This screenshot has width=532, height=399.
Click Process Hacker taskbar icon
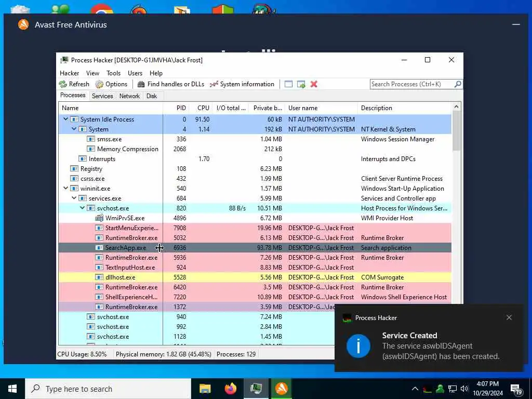click(256, 389)
